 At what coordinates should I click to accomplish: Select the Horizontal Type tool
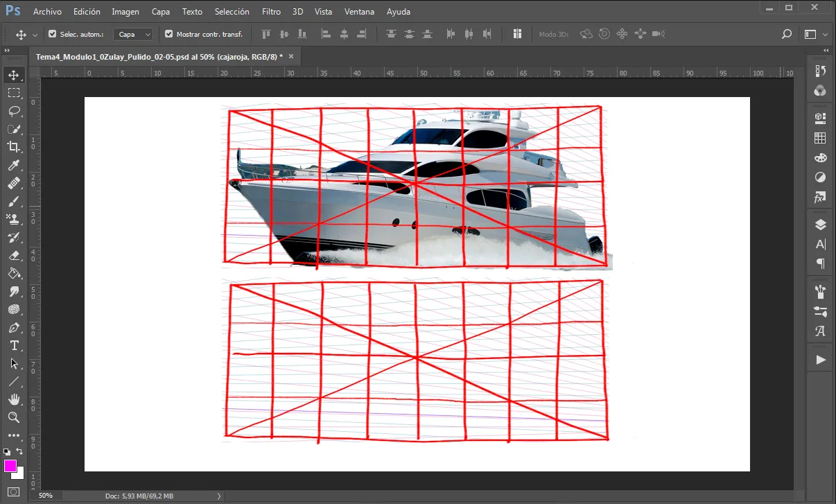pos(14,345)
